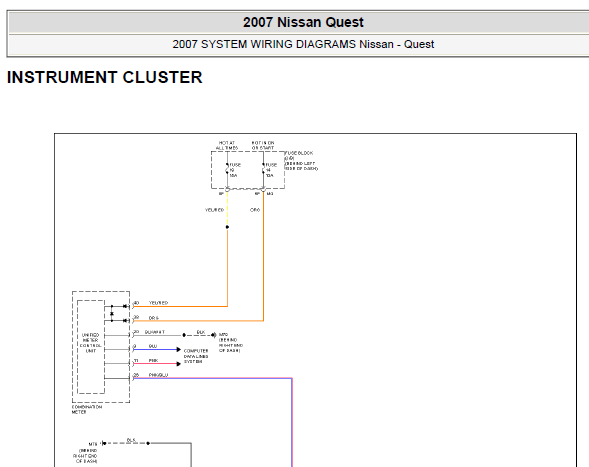
Task: Click the "2007 Nissan Quest" title heading
Action: pos(303,22)
